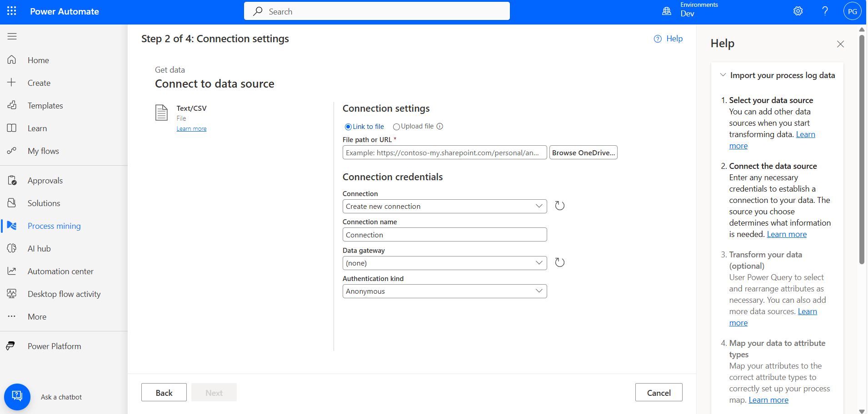Open My flows in sidebar
This screenshot has width=868, height=414.
coord(43,151)
